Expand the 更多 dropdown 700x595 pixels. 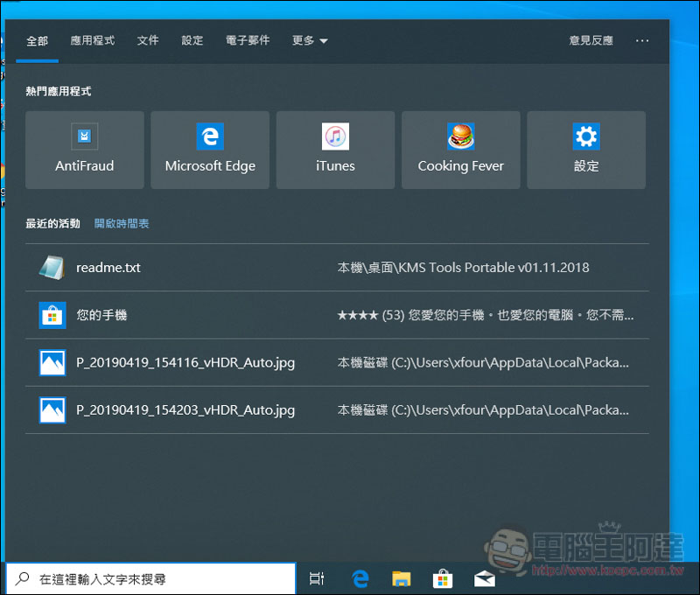(310, 40)
